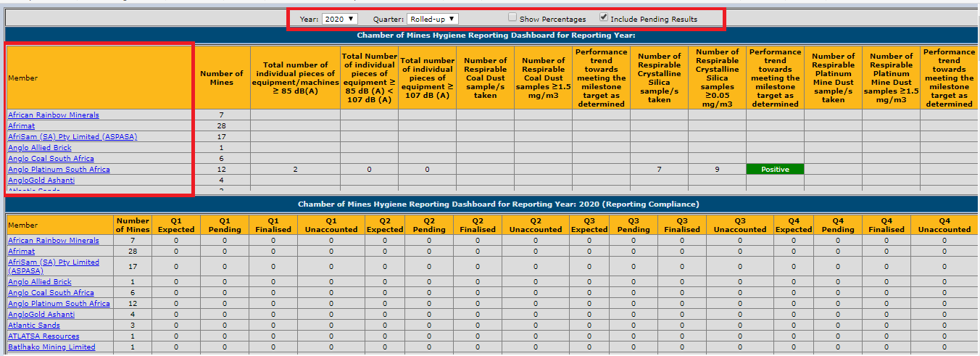
Task: Click the Q4 Pending column header
Action: (838, 225)
